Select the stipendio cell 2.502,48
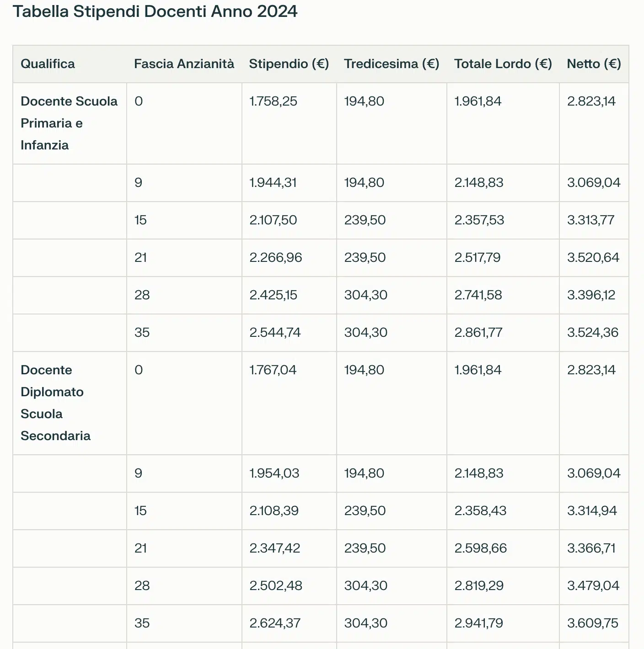 [275, 585]
